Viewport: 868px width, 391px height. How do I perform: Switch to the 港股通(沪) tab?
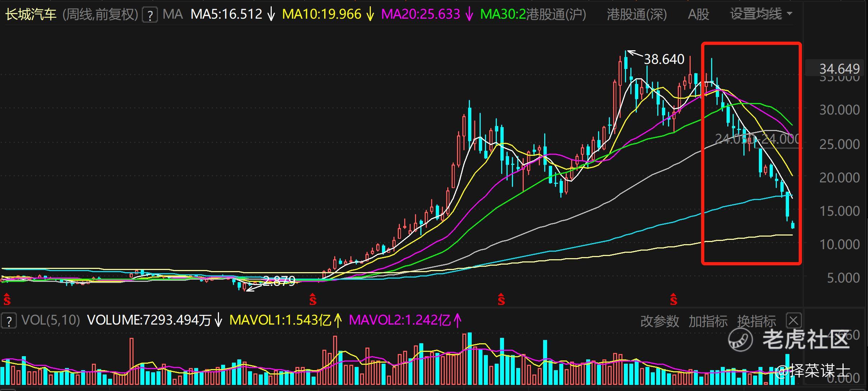556,14
